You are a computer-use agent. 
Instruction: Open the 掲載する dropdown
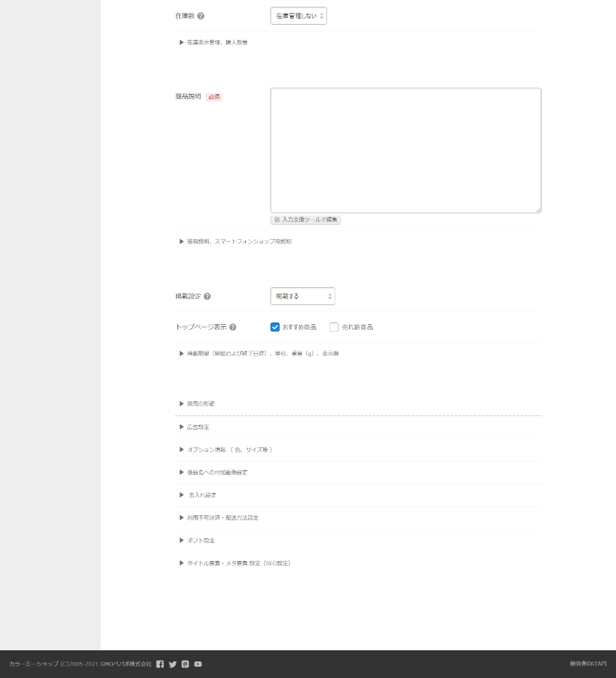click(x=302, y=296)
